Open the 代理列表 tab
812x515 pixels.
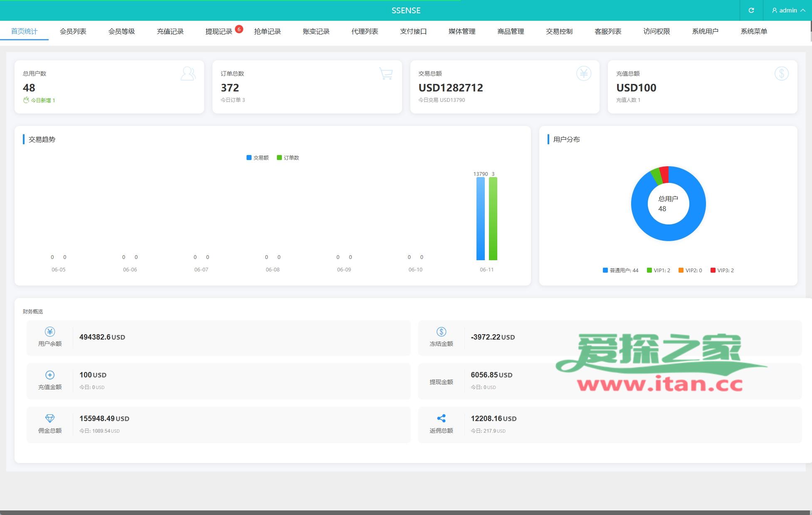(365, 31)
